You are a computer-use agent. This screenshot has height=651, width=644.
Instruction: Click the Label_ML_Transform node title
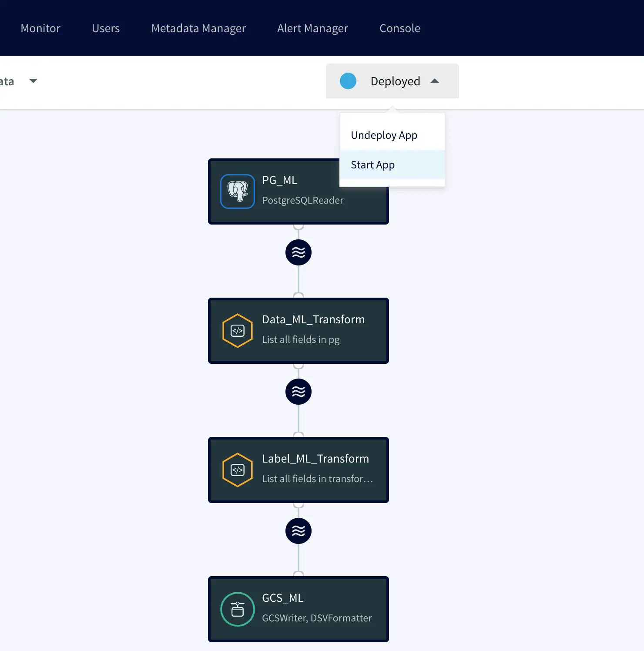[315, 459]
